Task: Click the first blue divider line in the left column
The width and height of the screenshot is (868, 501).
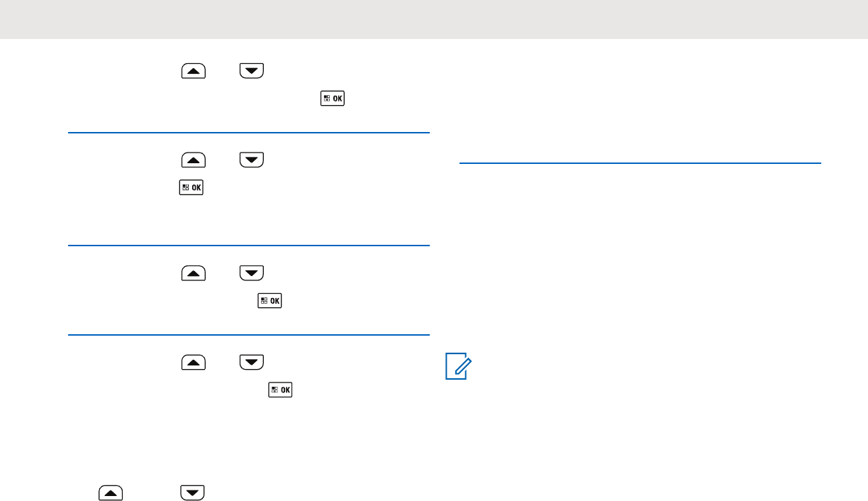Action: 249,132
